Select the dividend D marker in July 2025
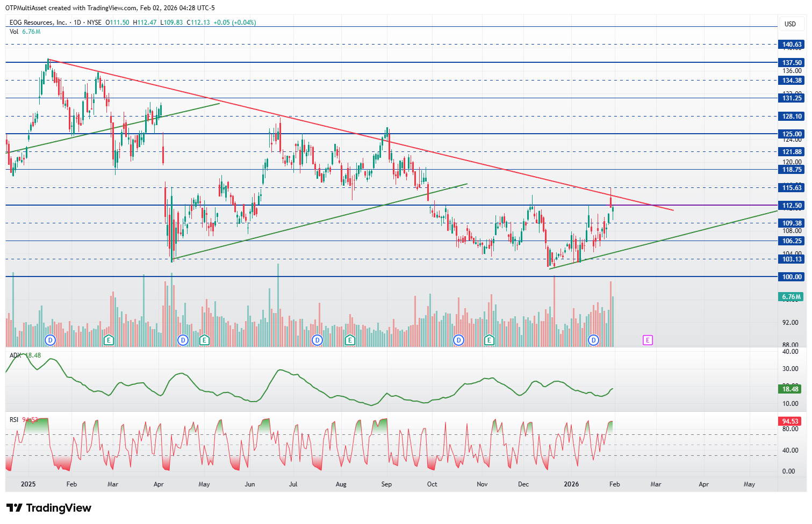The image size is (812, 524). tap(318, 340)
